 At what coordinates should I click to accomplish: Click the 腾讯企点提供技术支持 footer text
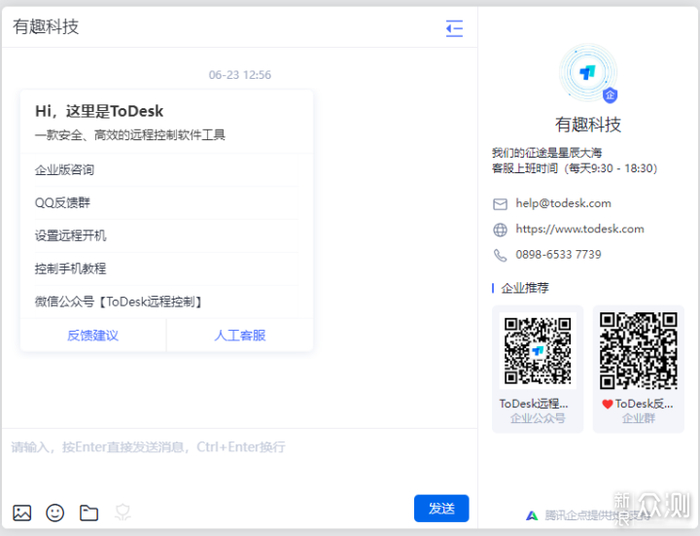(597, 516)
